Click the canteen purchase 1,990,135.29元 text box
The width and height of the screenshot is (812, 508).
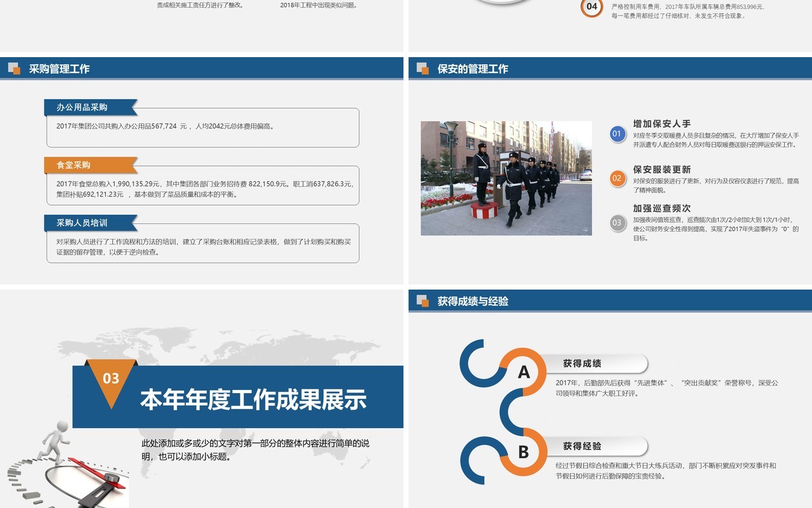click(203, 185)
